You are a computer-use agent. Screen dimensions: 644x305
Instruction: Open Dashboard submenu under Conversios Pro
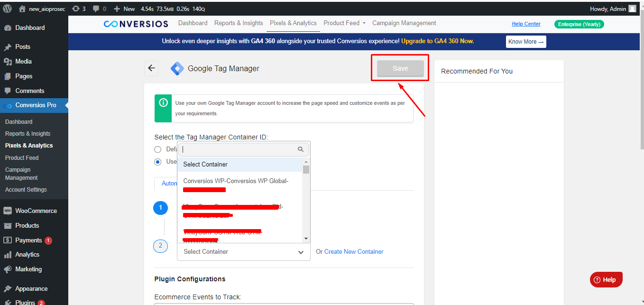click(19, 122)
